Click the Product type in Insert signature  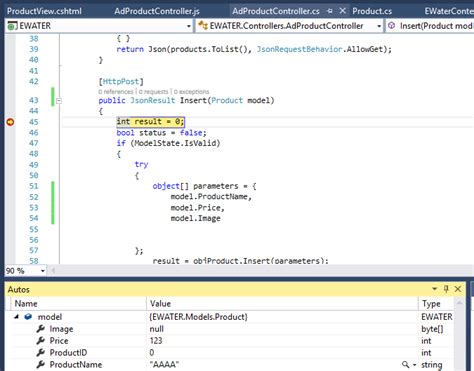click(x=227, y=100)
